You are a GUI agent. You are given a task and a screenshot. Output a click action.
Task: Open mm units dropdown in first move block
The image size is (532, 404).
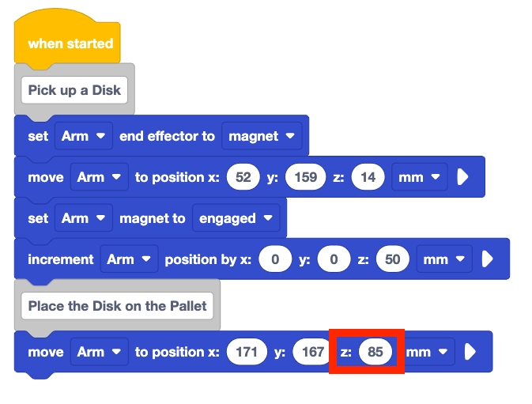coord(420,177)
